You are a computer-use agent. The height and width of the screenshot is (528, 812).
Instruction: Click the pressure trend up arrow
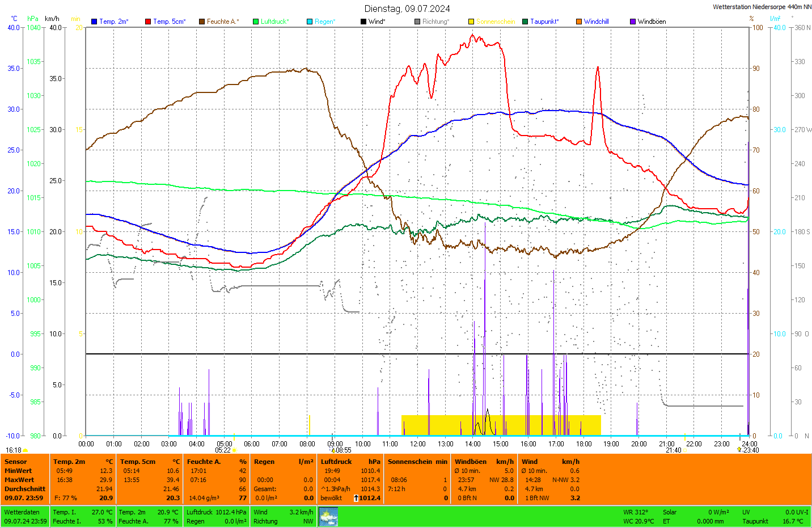point(356,498)
